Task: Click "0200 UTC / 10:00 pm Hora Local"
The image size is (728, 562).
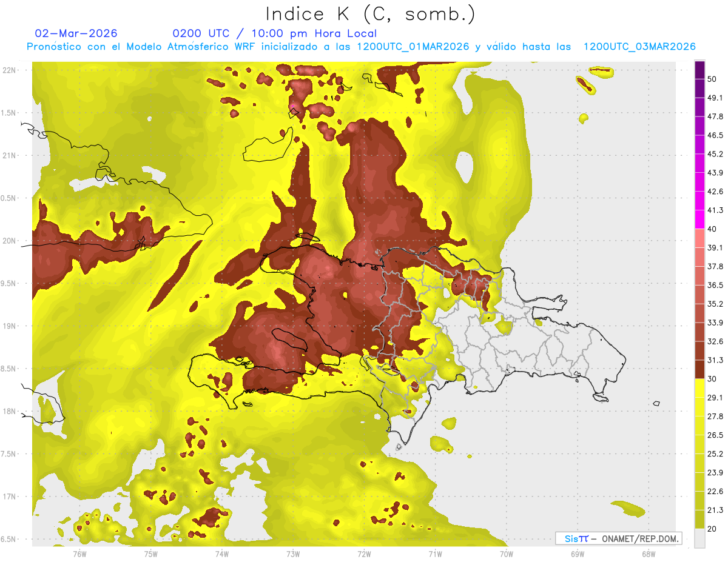Action: [x=275, y=33]
